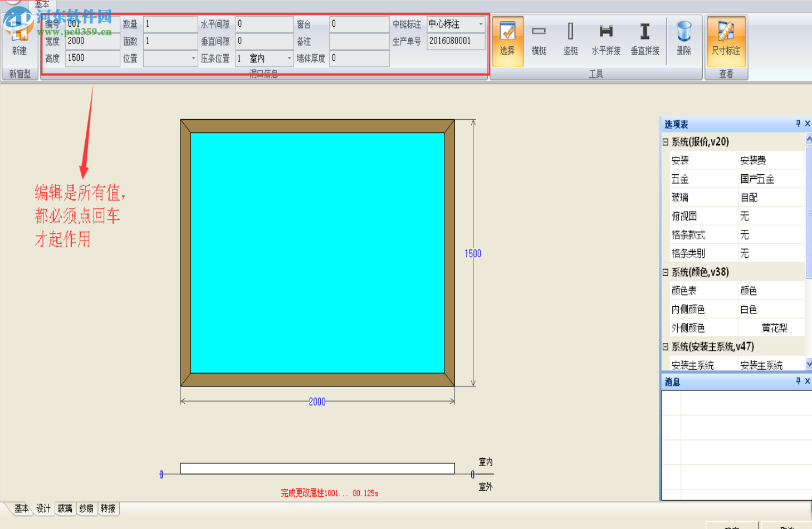Viewport: 812px width, 529px height.
Task: Select the 格条款式 row value 无
Action: 771,235
